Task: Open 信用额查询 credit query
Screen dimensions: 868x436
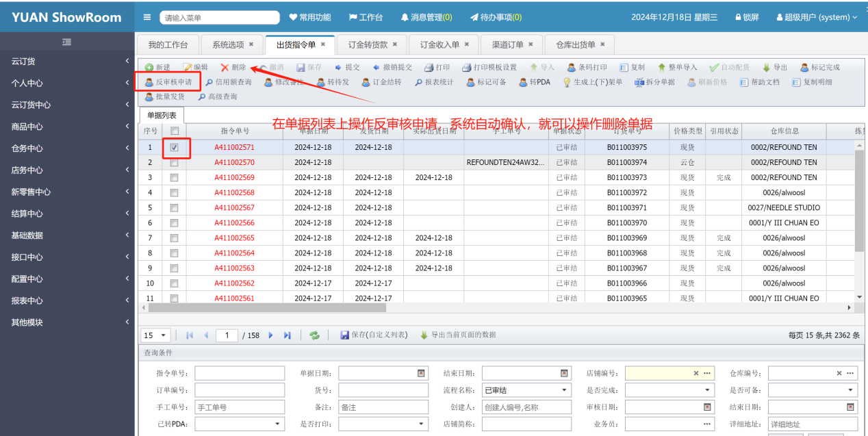Action: [x=229, y=82]
